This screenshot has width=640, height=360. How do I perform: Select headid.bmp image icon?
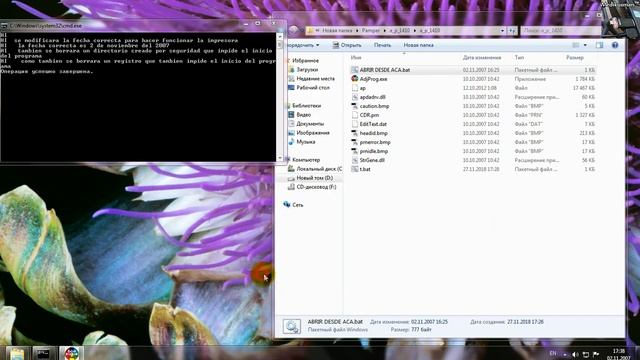(355, 133)
